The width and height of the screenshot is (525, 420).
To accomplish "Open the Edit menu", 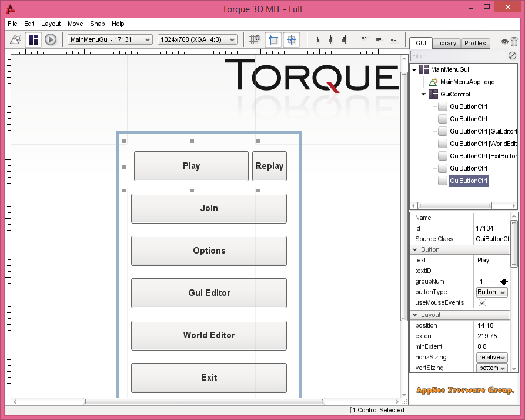I will pos(29,24).
